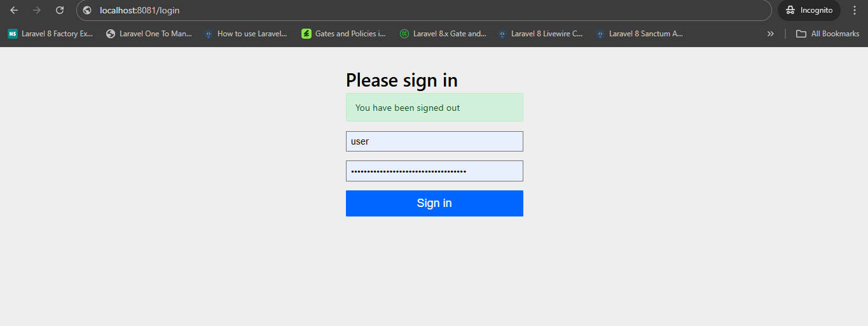
Task: Open Laravel One To Man... bookmark
Action: click(149, 34)
